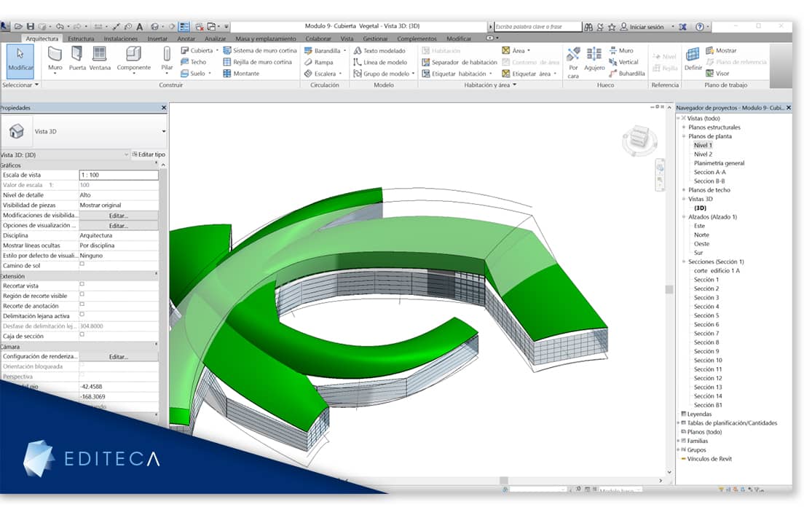Activate the Rampa tool

pos(319,62)
